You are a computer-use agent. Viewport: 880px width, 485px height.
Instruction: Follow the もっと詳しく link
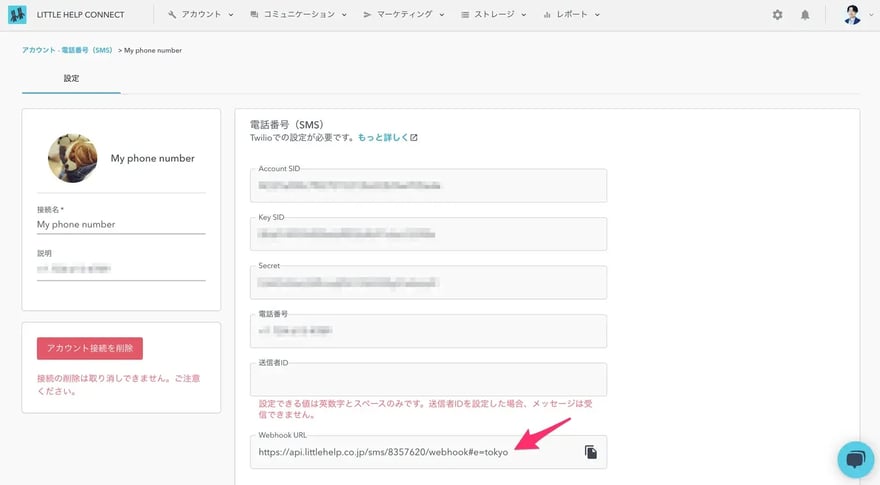coord(382,138)
